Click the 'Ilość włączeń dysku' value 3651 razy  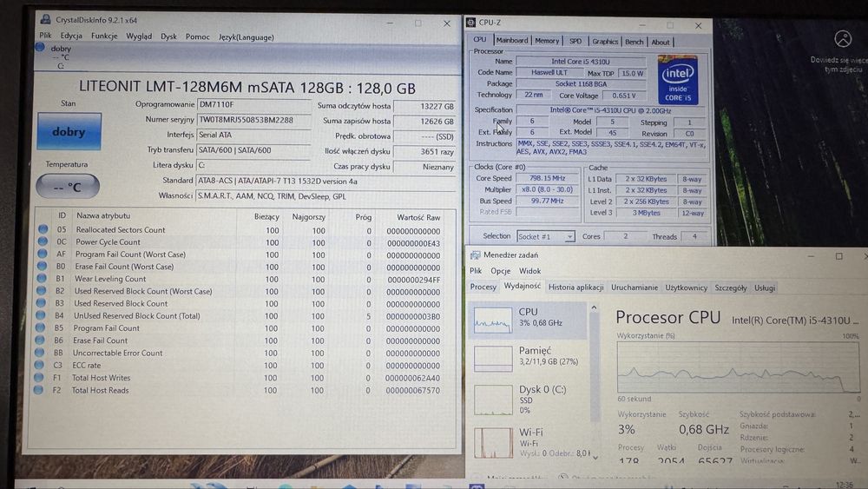[424, 151]
